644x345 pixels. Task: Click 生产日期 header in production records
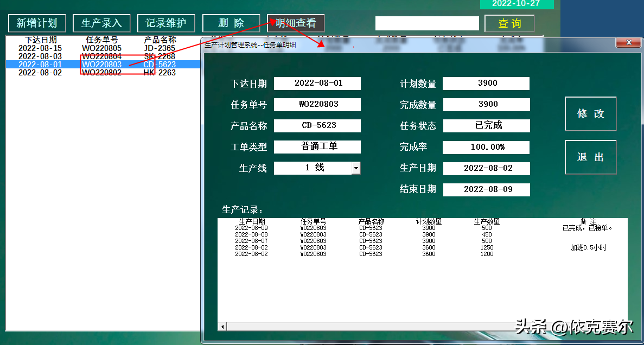click(x=252, y=222)
